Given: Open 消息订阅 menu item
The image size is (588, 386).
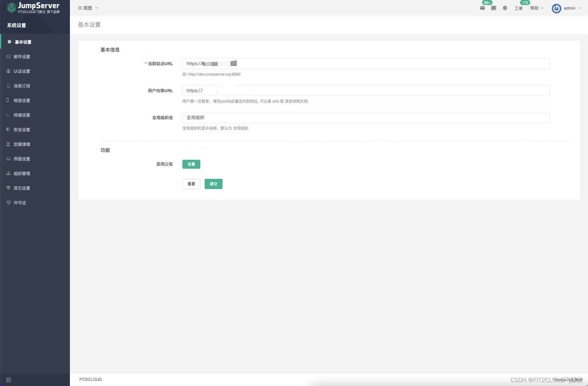Looking at the screenshot, I should pyautogui.click(x=35, y=86).
